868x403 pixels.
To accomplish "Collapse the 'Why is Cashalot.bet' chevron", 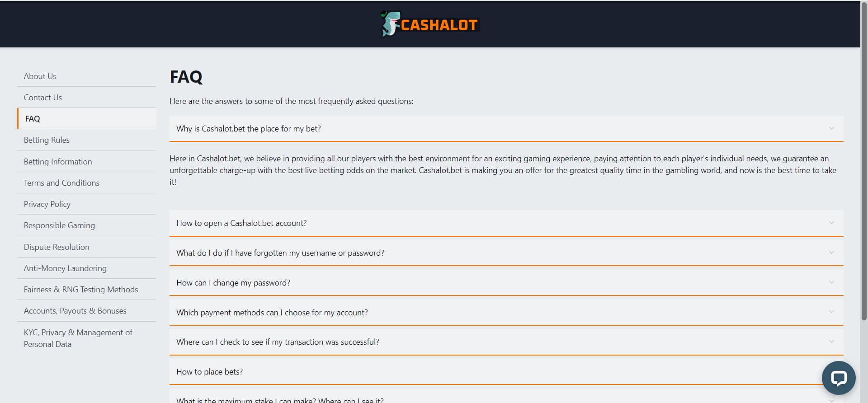I will click(831, 129).
